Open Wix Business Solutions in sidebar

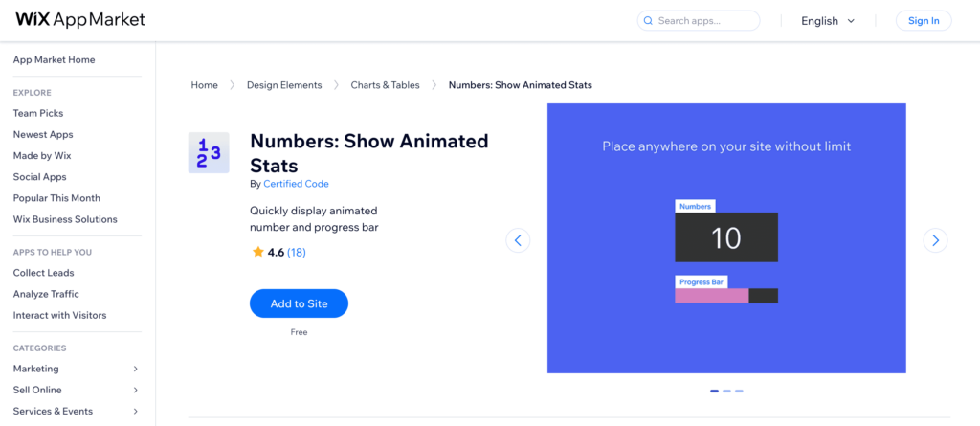[65, 219]
